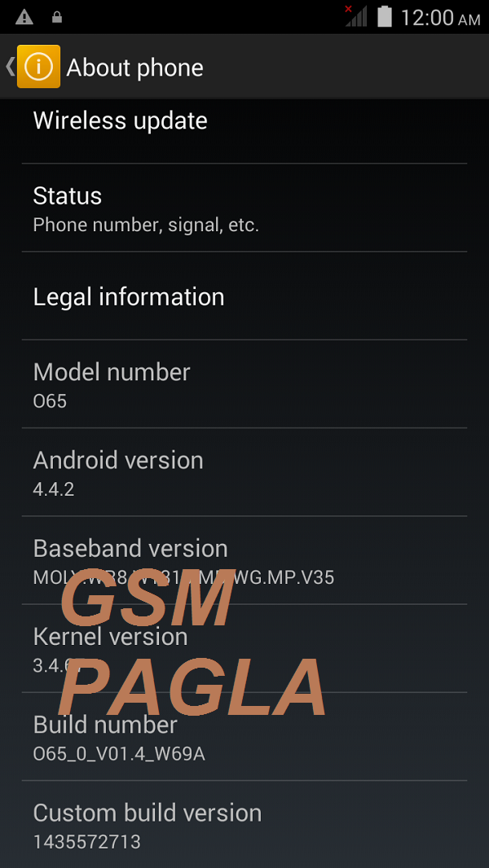
Task: Tap the 4.4.2 version value
Action: click(x=54, y=489)
